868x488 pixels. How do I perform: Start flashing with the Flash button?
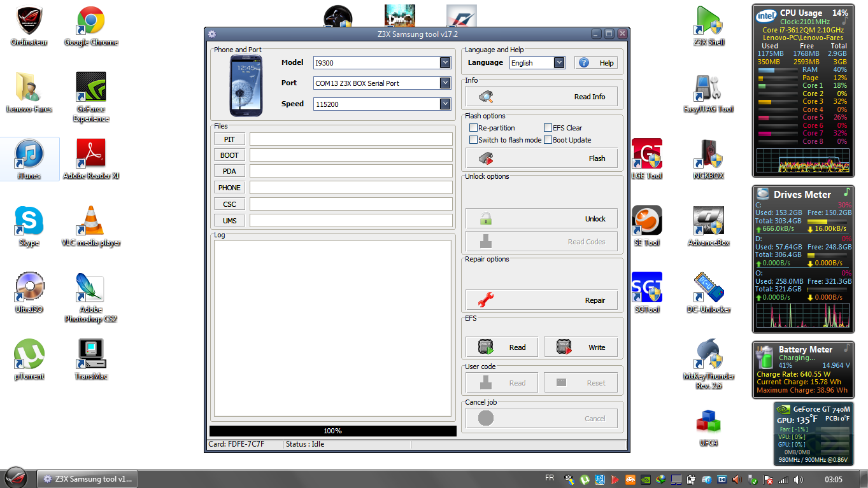click(x=541, y=158)
